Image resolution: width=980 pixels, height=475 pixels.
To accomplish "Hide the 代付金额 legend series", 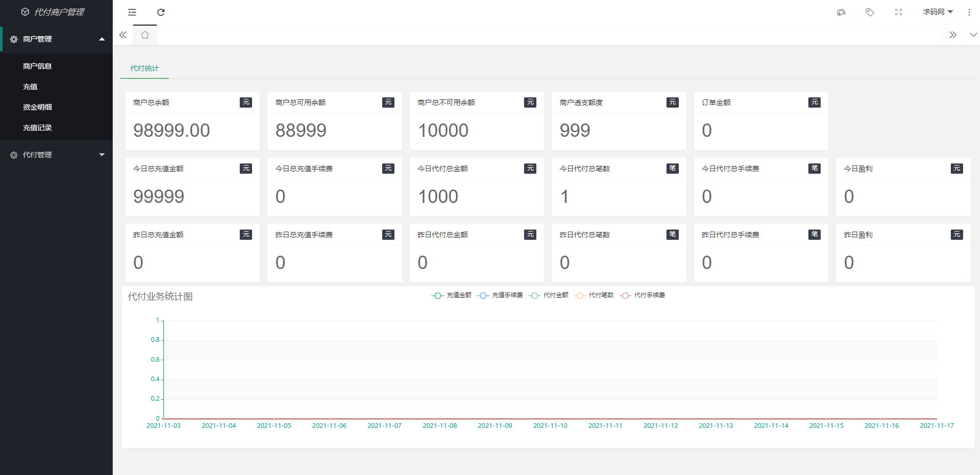I will click(x=549, y=295).
